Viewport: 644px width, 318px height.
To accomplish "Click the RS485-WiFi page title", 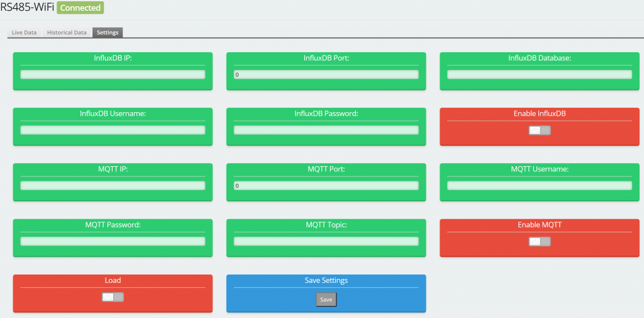I will click(26, 8).
